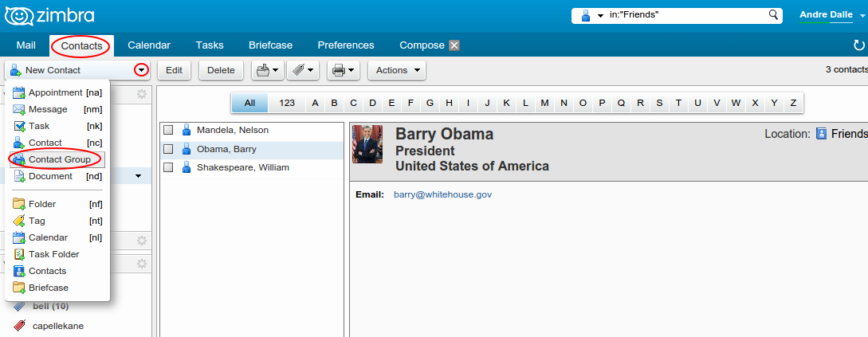Select the Shakespeare, William contact row
The height and width of the screenshot is (337, 868).
[x=252, y=167]
